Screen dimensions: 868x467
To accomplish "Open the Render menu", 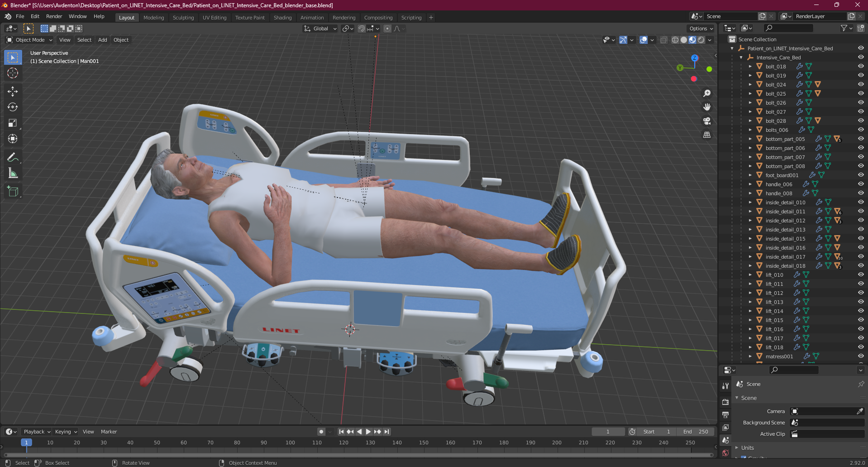I will point(54,16).
